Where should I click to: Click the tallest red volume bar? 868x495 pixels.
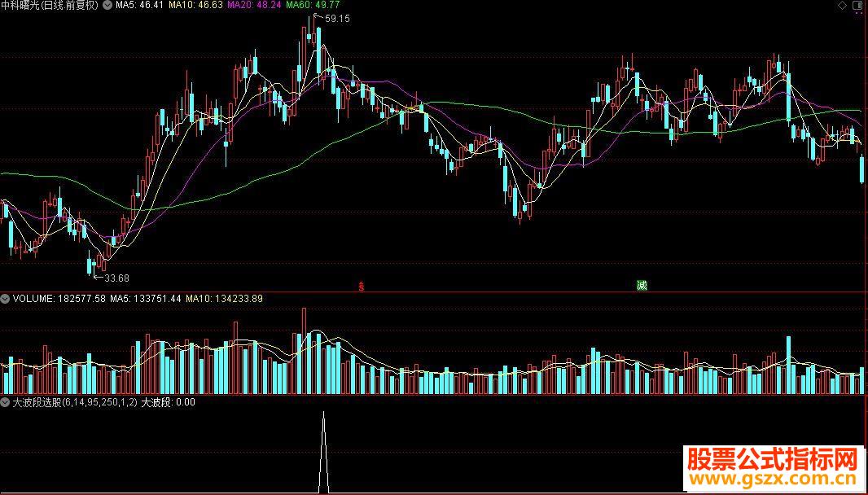[304, 351]
